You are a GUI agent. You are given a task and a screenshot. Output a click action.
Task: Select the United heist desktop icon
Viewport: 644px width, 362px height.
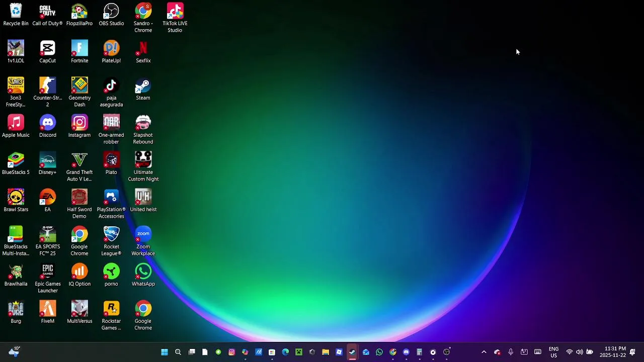143,201
